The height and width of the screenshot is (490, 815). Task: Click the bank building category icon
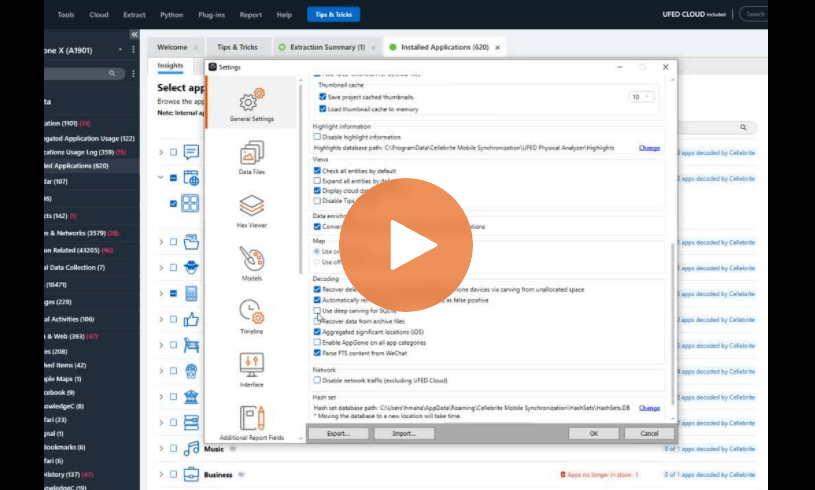click(191, 396)
